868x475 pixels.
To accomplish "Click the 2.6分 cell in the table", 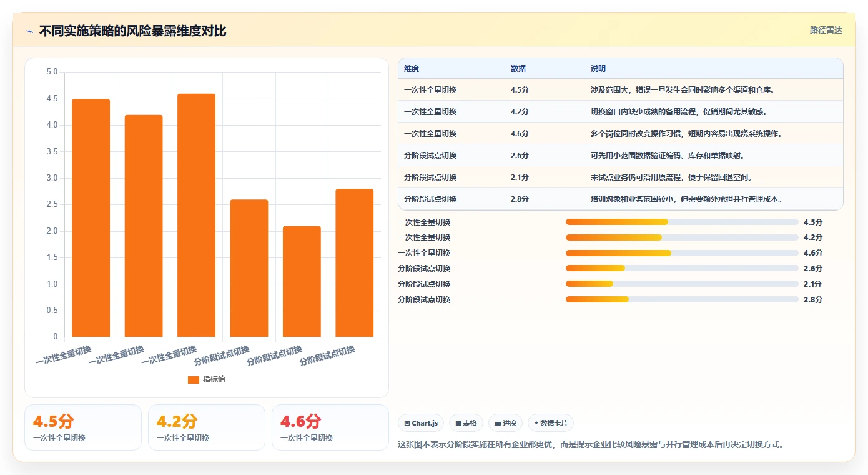I will click(520, 156).
